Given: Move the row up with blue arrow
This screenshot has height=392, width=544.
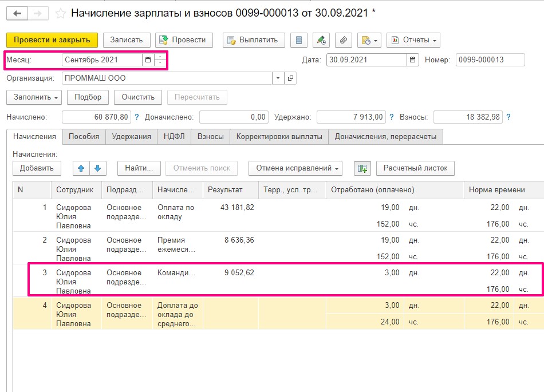Looking at the screenshot, I should (81, 168).
